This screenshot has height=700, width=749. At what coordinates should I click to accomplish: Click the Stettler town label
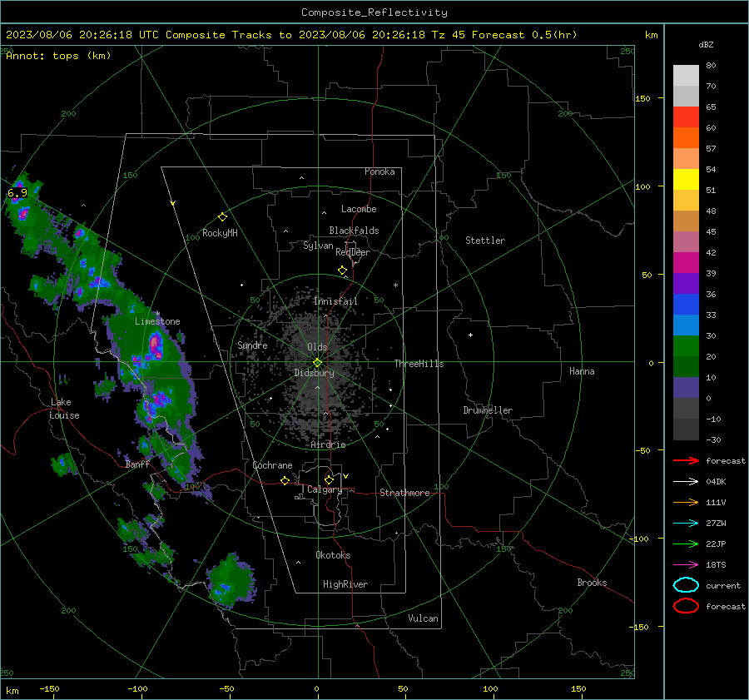(x=485, y=241)
